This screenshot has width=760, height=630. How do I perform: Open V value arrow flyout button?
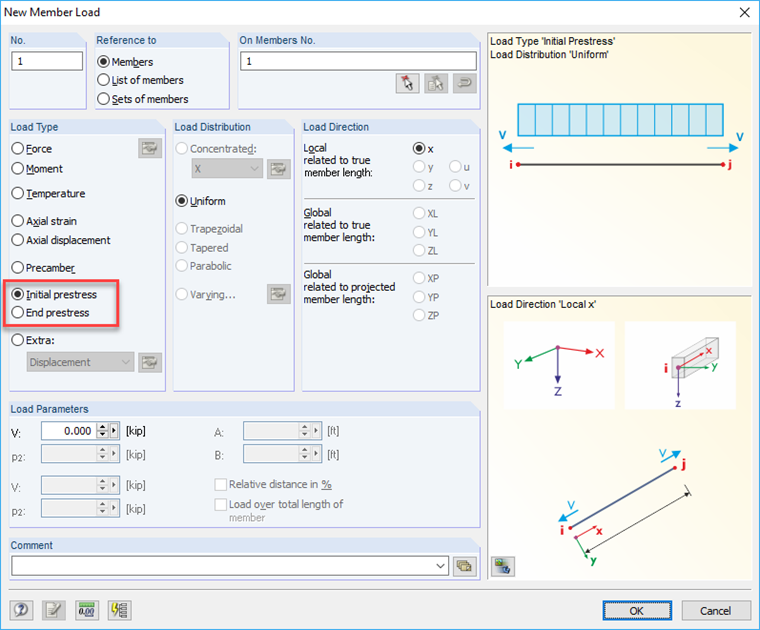tap(114, 431)
